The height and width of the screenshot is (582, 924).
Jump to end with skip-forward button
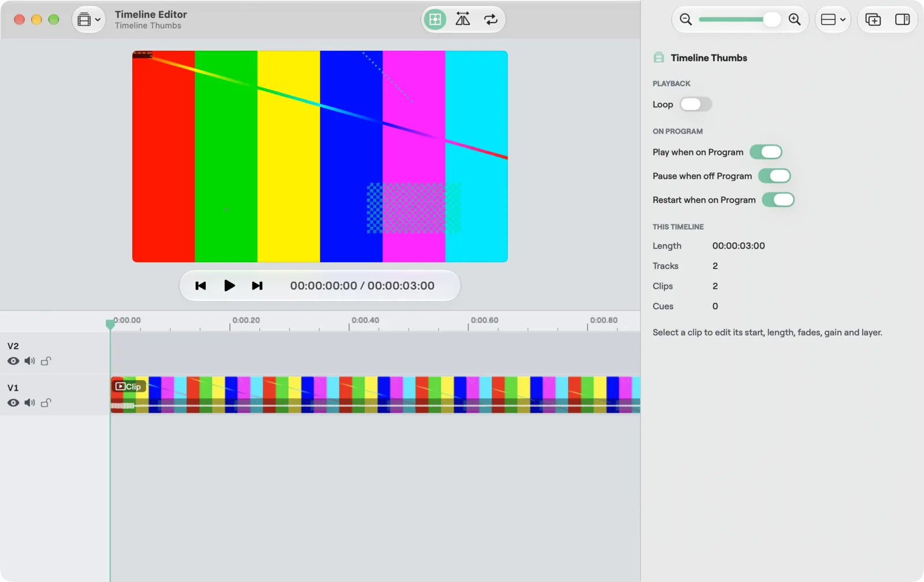click(258, 286)
